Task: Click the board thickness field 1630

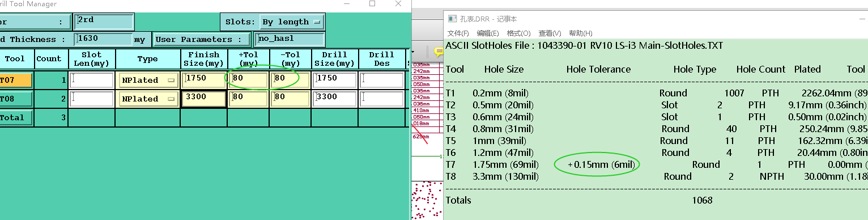Action: tap(104, 39)
